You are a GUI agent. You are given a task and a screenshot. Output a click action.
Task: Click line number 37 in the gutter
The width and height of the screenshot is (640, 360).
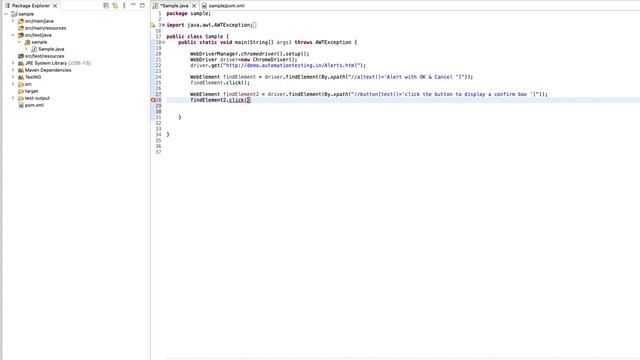click(x=158, y=152)
